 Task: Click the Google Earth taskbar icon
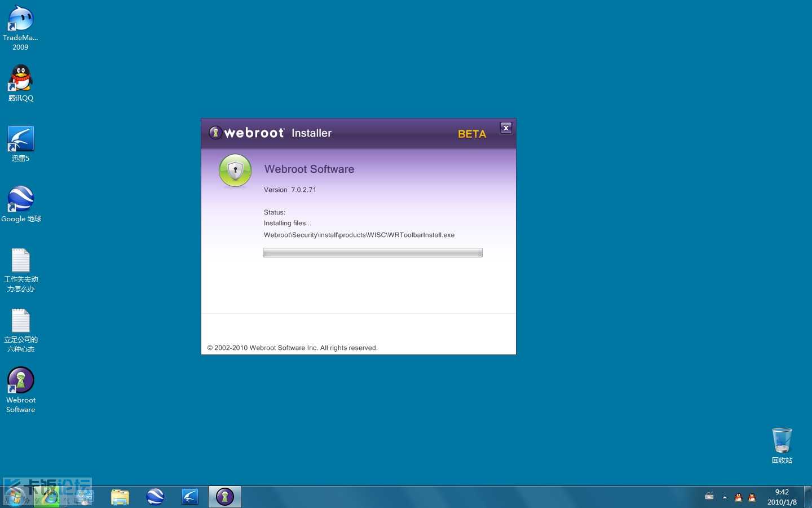point(155,497)
